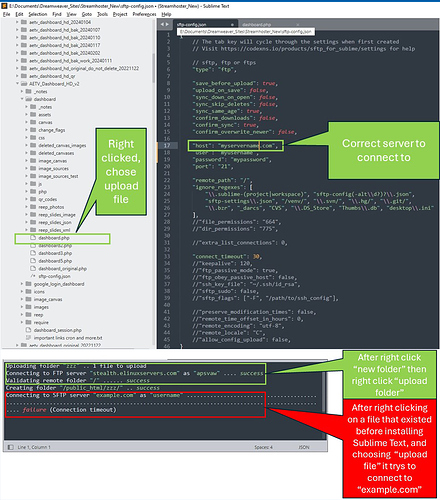Click the open folder icon of AETV_Dashboard_HD_v2
The width and height of the screenshot is (440, 500).
(x=24, y=84)
